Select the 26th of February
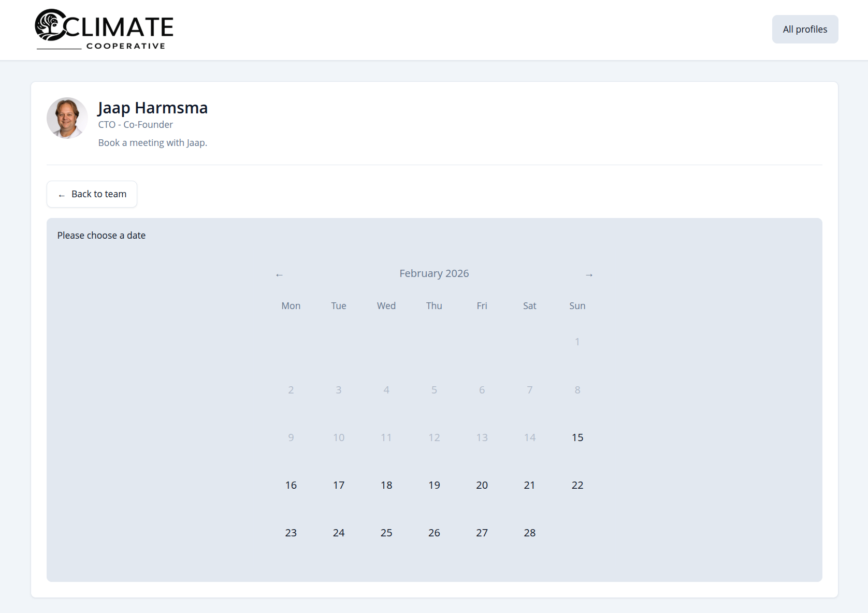Screen dimensions: 868x613 (x=434, y=533)
